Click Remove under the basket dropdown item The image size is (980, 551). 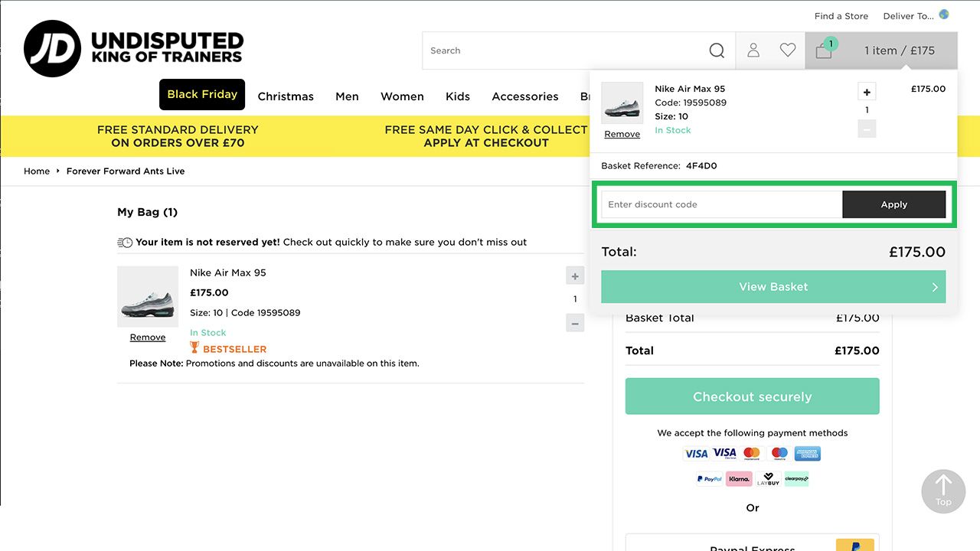pos(622,134)
